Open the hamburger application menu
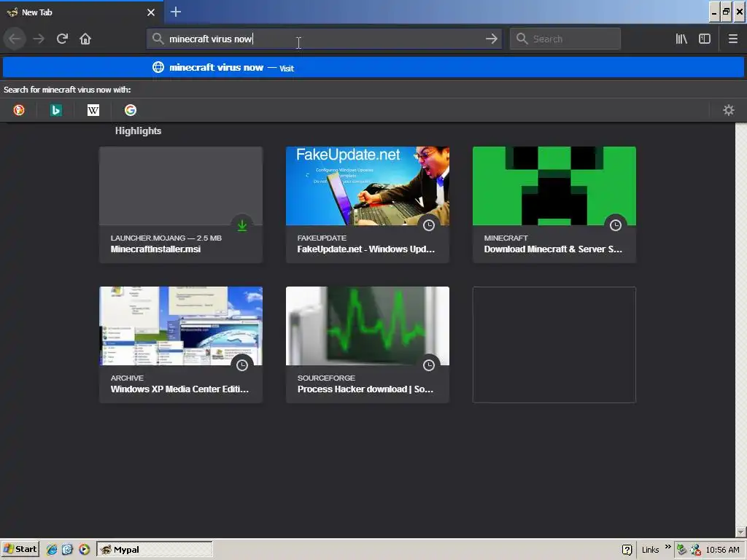Viewport: 747px width, 560px height. tap(733, 39)
